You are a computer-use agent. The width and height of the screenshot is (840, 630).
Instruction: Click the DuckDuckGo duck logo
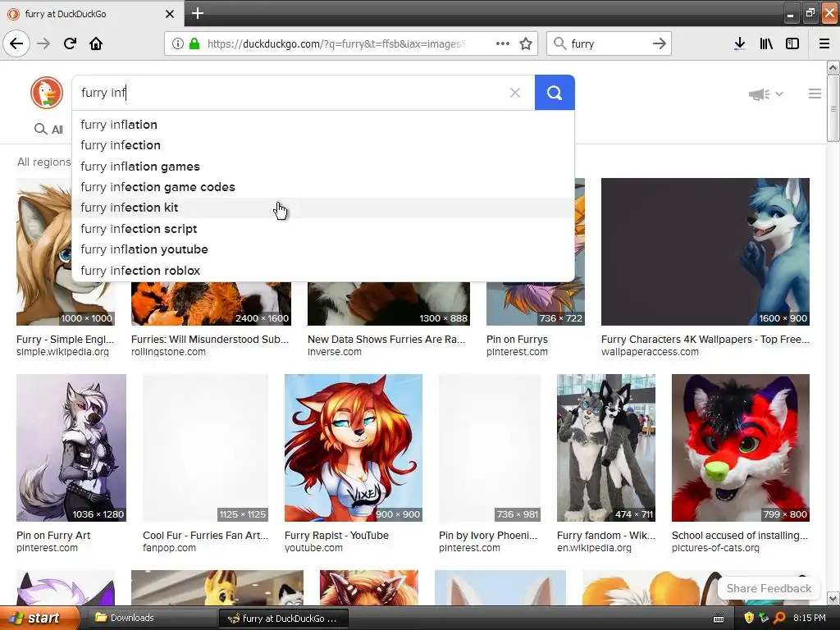47,93
